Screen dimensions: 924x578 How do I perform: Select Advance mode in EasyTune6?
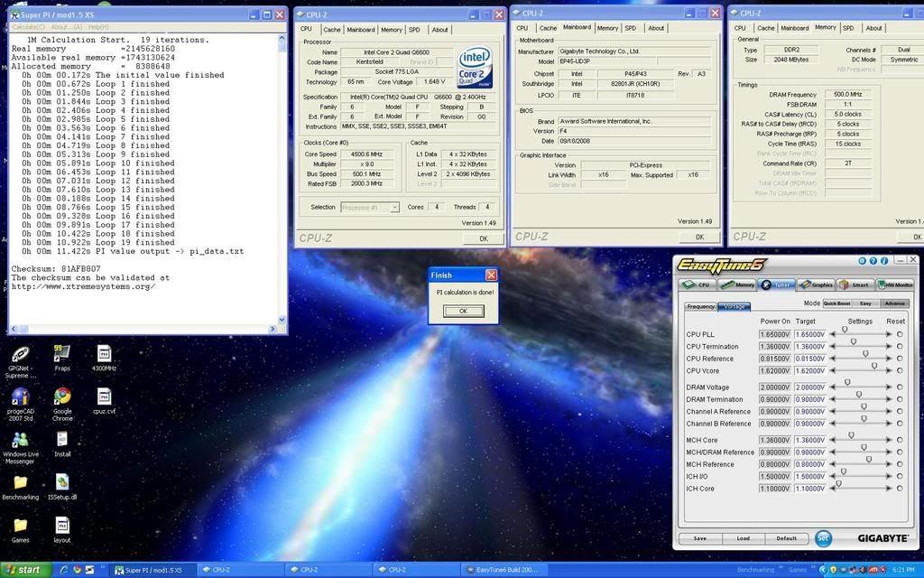894,303
